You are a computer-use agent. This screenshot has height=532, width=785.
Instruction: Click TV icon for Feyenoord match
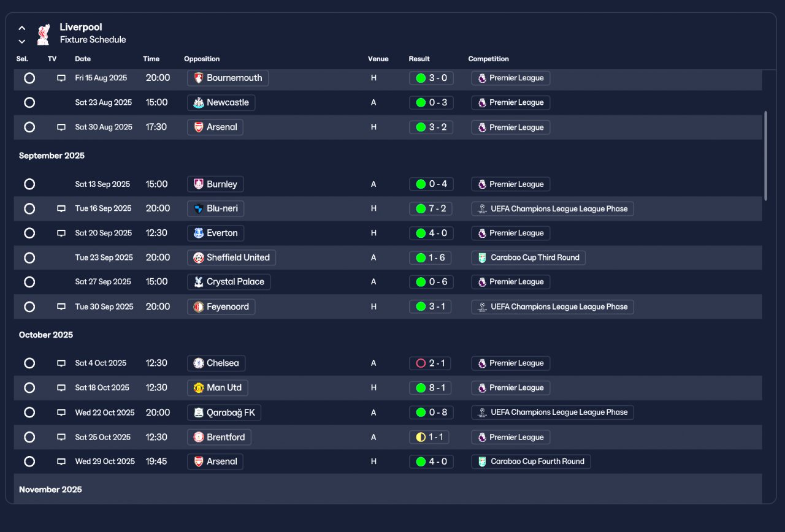click(x=61, y=307)
